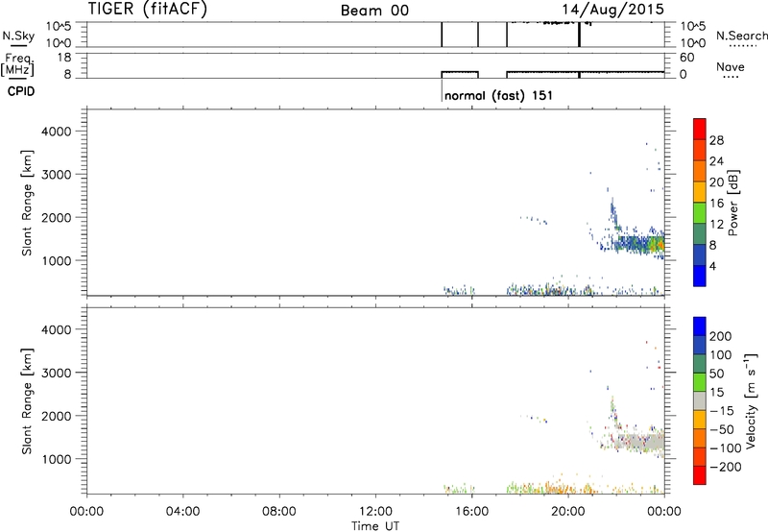
Task: Click the date '14/Aug/2015'
Action: (x=612, y=10)
